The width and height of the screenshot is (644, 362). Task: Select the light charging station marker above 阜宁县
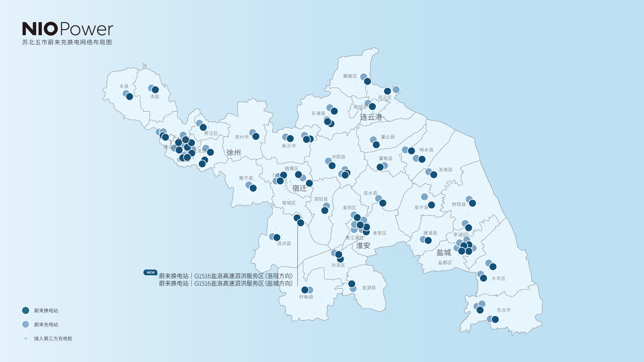click(425, 197)
